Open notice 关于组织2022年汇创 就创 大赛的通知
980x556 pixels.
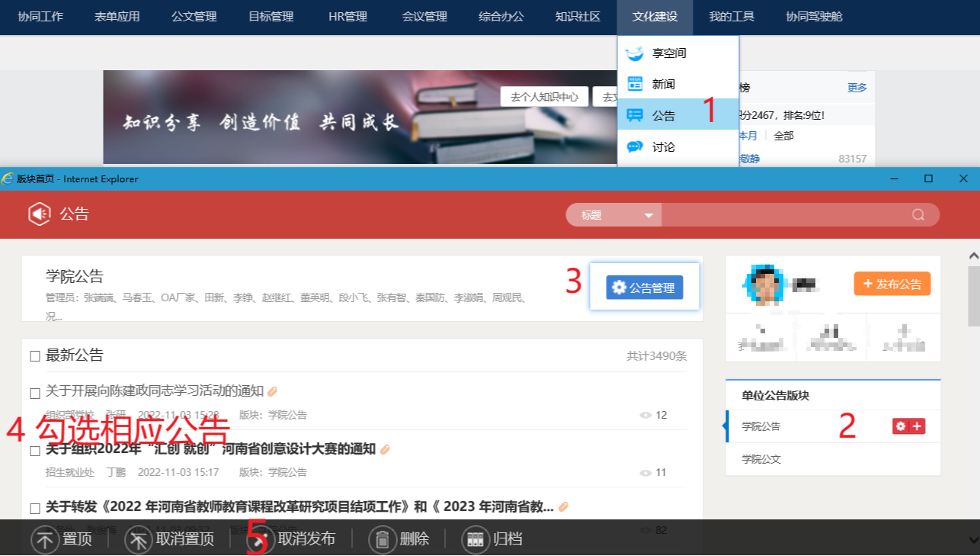(x=211, y=449)
